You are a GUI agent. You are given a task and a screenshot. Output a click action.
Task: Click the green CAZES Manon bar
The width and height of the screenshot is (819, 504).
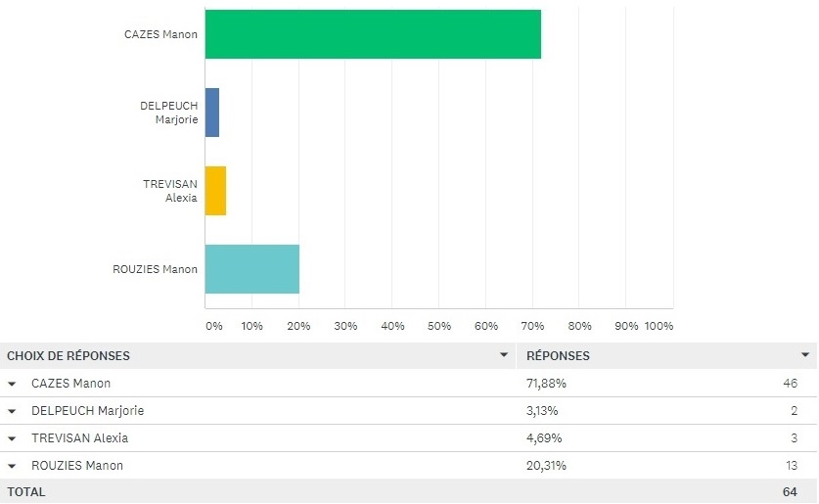(x=373, y=34)
